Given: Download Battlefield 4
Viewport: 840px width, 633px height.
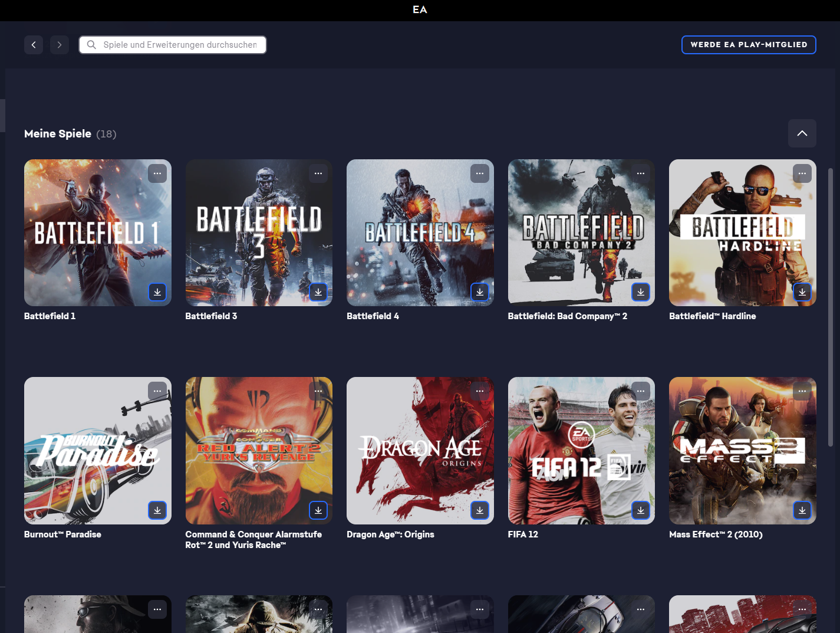Looking at the screenshot, I should pyautogui.click(x=480, y=292).
